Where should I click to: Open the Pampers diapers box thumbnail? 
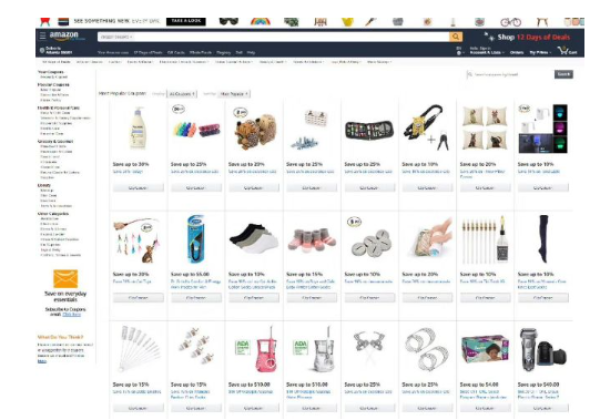tap(485, 350)
